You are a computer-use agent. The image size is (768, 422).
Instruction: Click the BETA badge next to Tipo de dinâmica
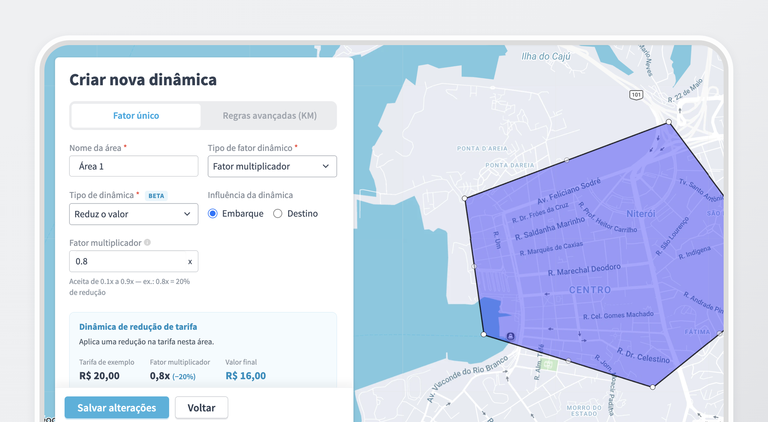click(x=156, y=196)
